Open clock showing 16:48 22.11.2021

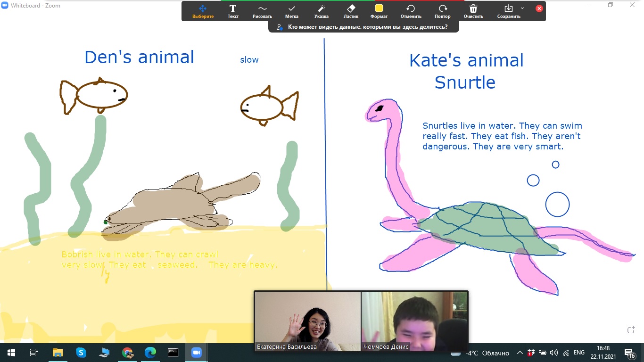coord(603,353)
